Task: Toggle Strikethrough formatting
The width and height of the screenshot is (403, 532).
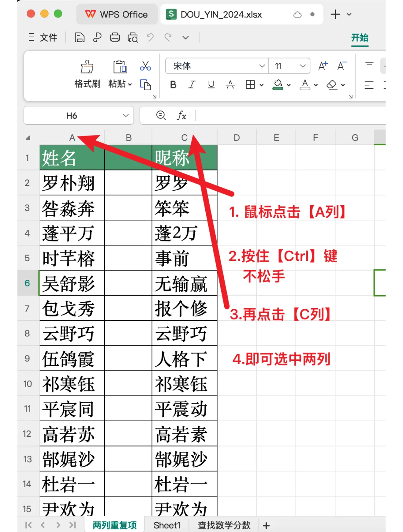Action: (x=230, y=85)
